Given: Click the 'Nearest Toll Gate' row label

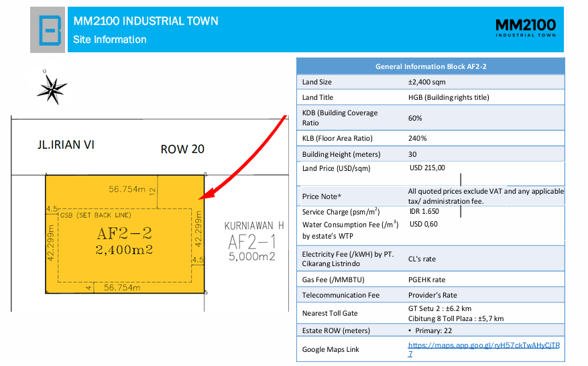Looking at the screenshot, I should [330, 314].
